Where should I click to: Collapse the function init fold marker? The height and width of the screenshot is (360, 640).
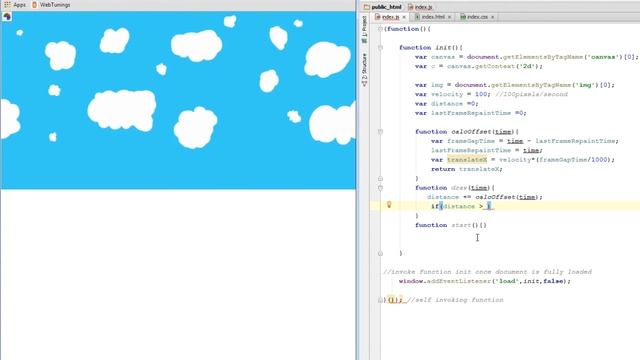click(x=380, y=48)
